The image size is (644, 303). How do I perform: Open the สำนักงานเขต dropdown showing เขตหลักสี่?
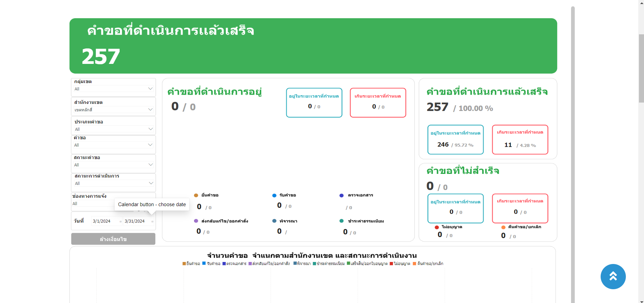point(113,110)
